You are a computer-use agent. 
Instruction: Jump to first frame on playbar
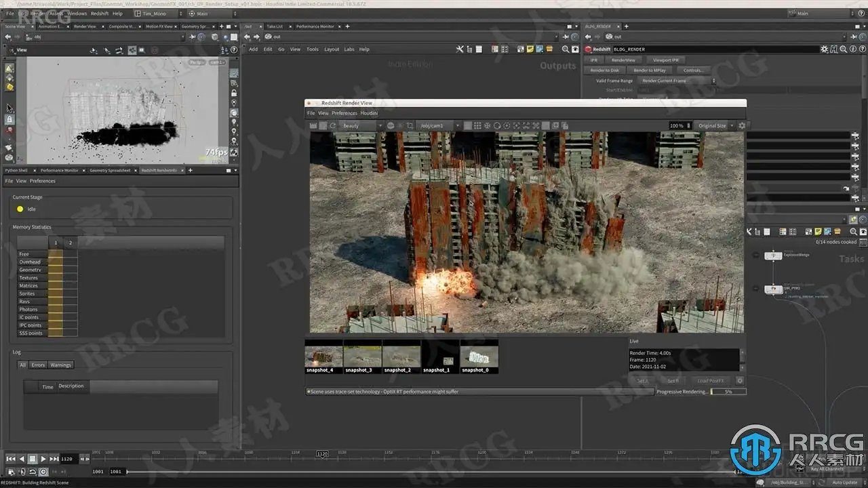point(10,459)
